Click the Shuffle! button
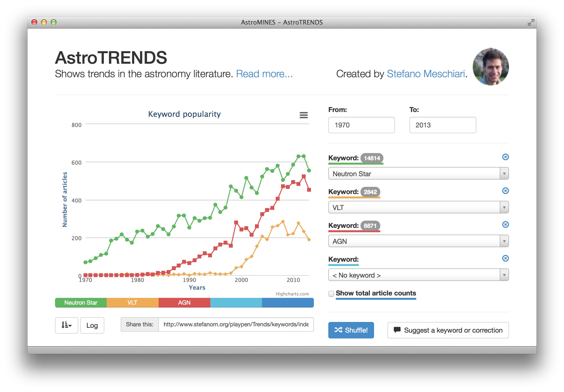564x392 pixels. 351,330
